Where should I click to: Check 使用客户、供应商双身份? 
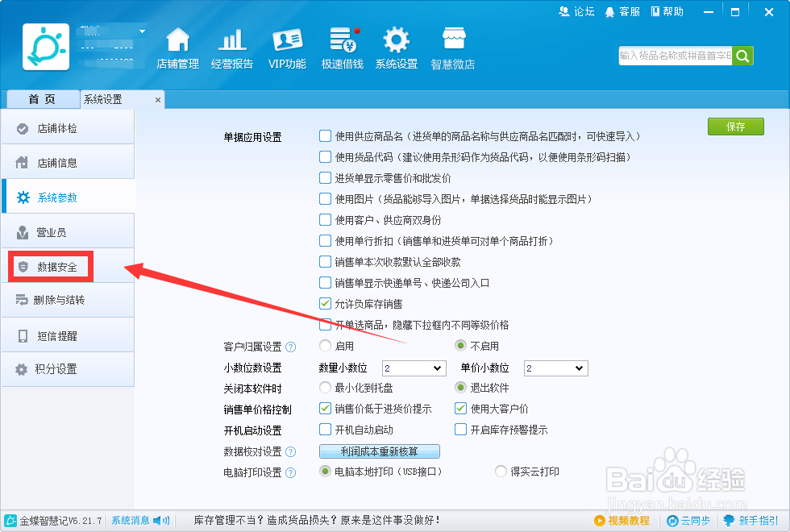point(325,220)
